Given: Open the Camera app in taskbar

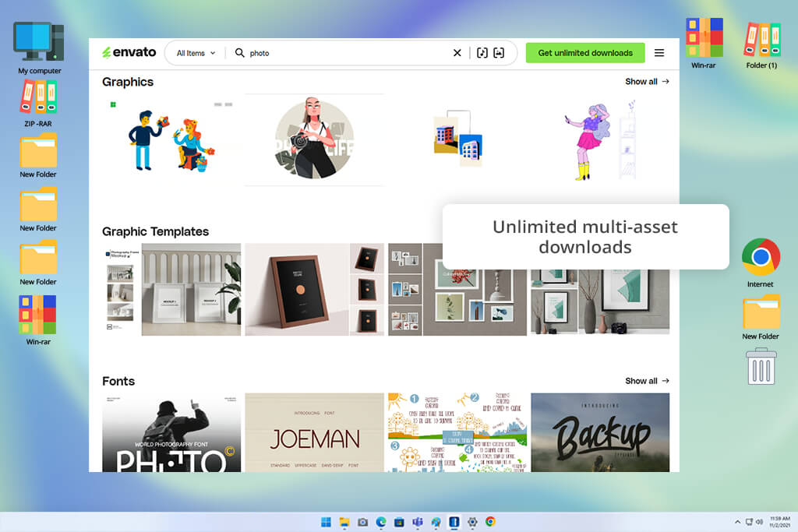Looking at the screenshot, I should [362, 522].
